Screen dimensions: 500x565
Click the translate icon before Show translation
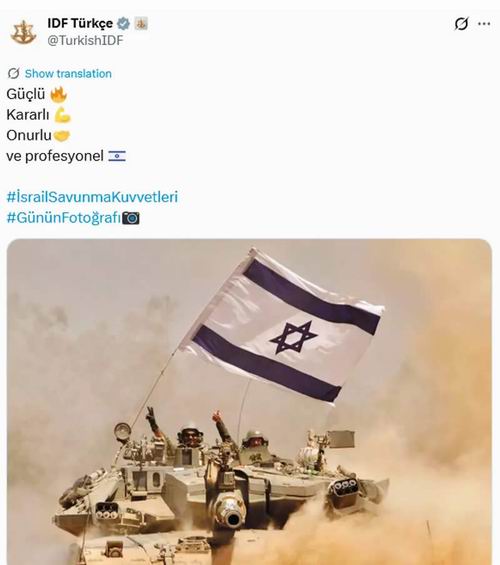14,74
